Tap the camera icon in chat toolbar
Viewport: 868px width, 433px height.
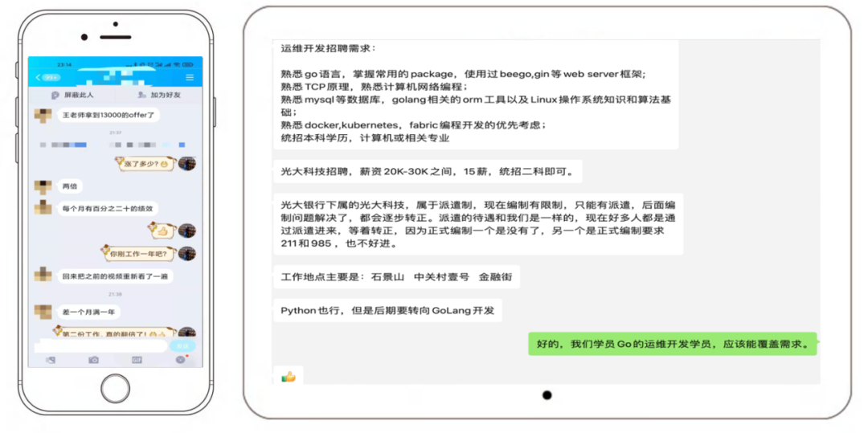click(94, 360)
